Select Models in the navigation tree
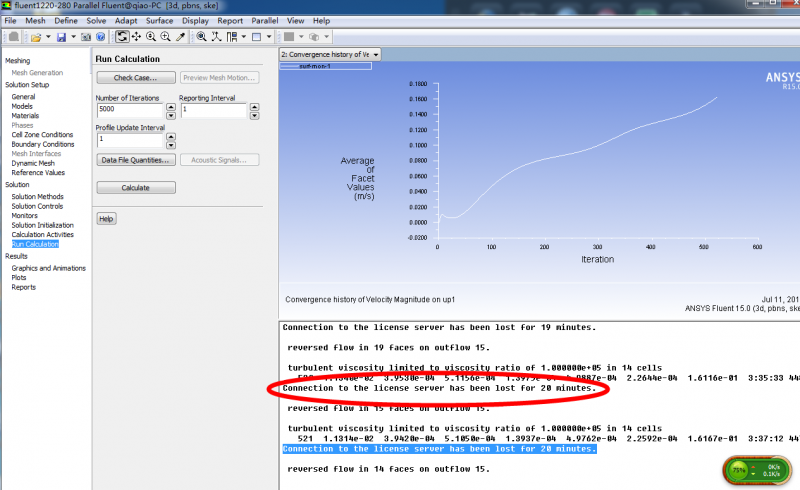 (x=22, y=106)
